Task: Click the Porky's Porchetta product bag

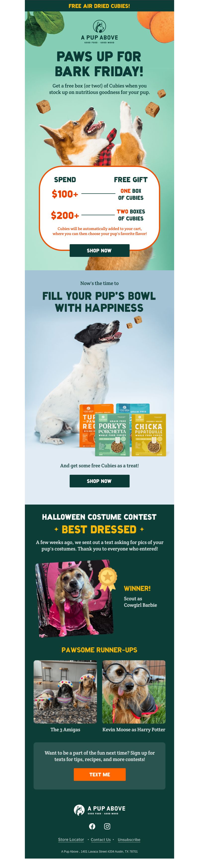Action: tap(112, 435)
